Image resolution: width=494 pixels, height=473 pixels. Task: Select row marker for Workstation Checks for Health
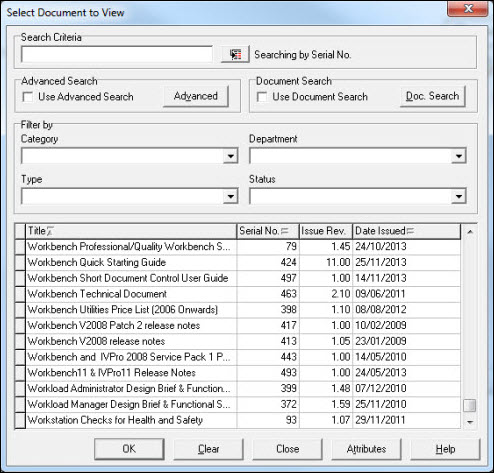pos(20,420)
